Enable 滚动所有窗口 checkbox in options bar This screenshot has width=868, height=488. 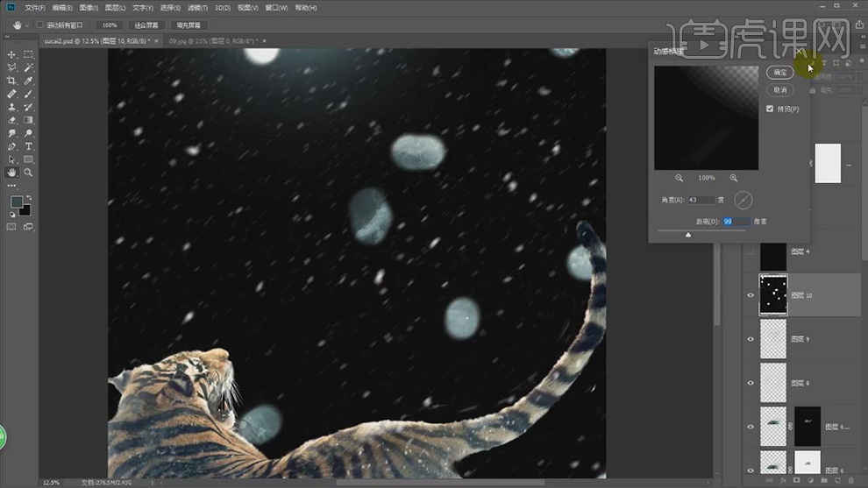[x=40, y=25]
